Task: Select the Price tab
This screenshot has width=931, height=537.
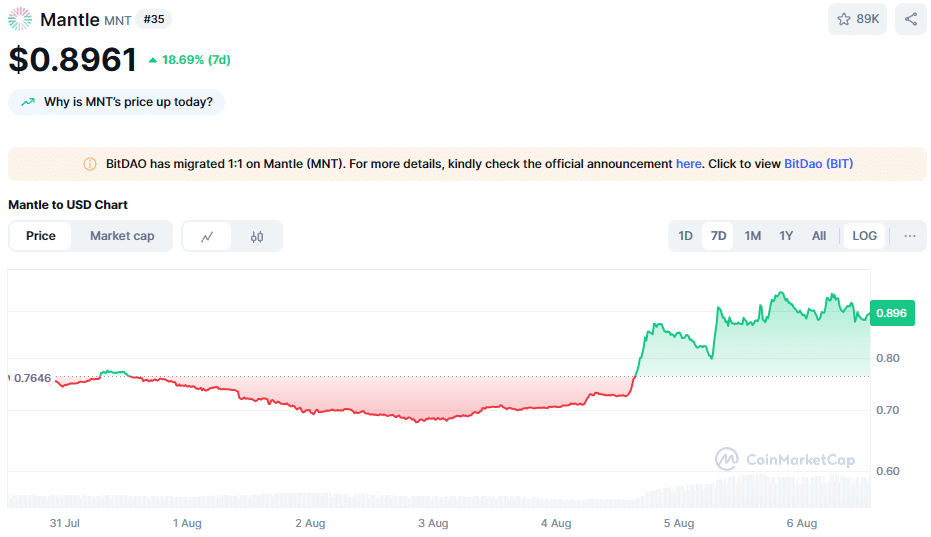Action: point(40,236)
